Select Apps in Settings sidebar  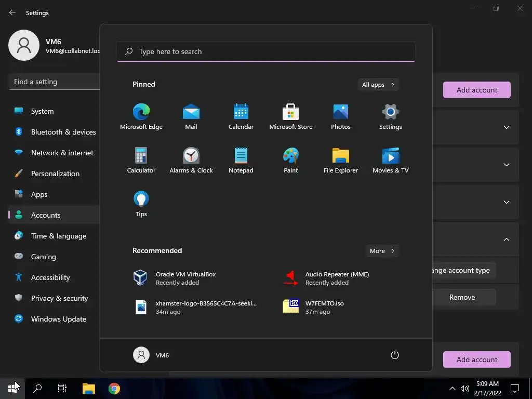54,194
